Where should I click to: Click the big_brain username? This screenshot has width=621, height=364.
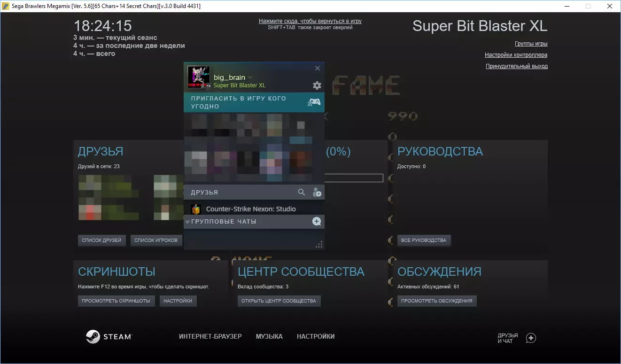[229, 77]
